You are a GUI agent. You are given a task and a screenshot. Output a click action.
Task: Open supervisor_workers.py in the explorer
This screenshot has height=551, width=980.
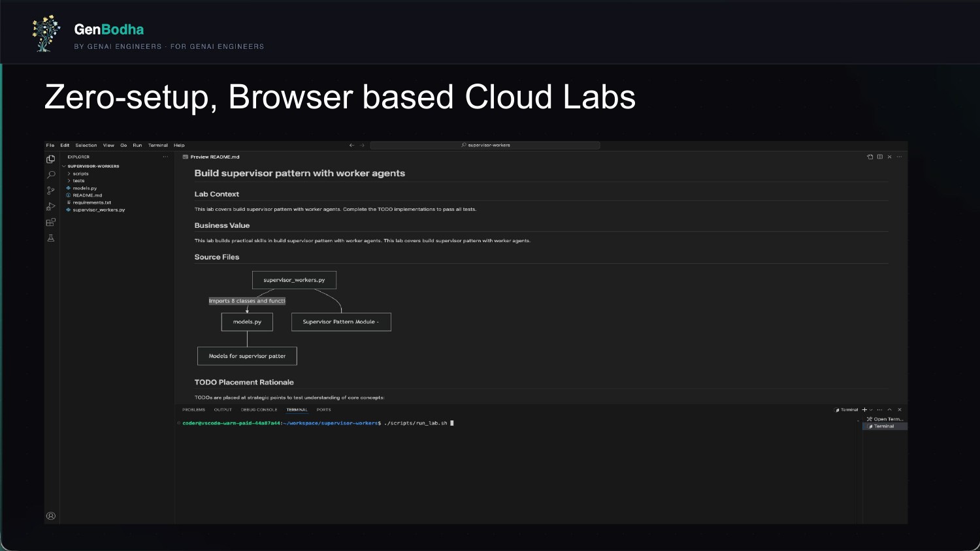99,210
